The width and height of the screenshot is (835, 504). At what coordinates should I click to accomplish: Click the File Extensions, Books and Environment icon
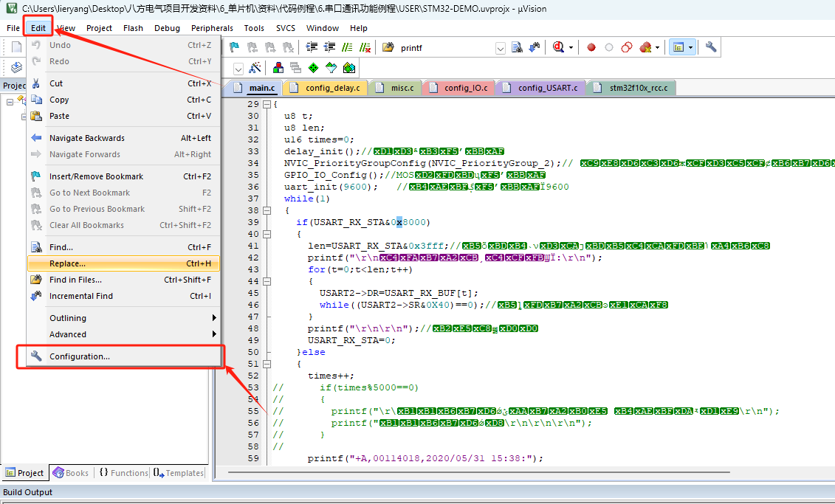coord(278,68)
